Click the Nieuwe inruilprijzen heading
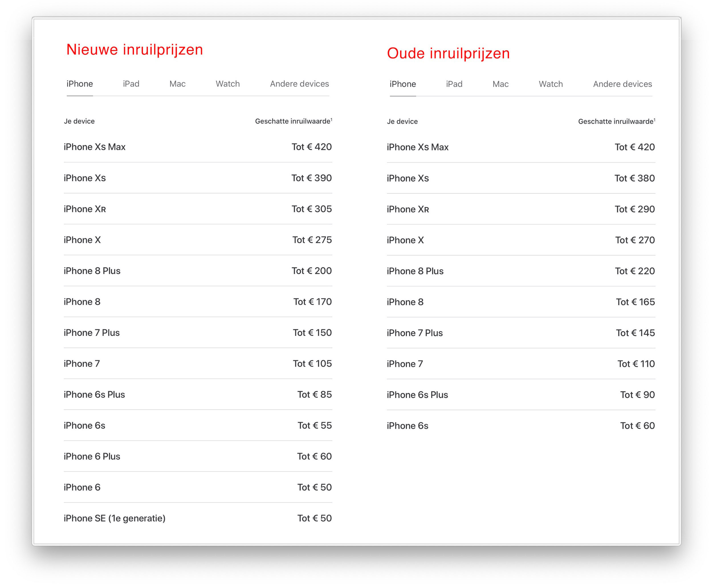Screen dimensions: 713x588 tap(135, 50)
